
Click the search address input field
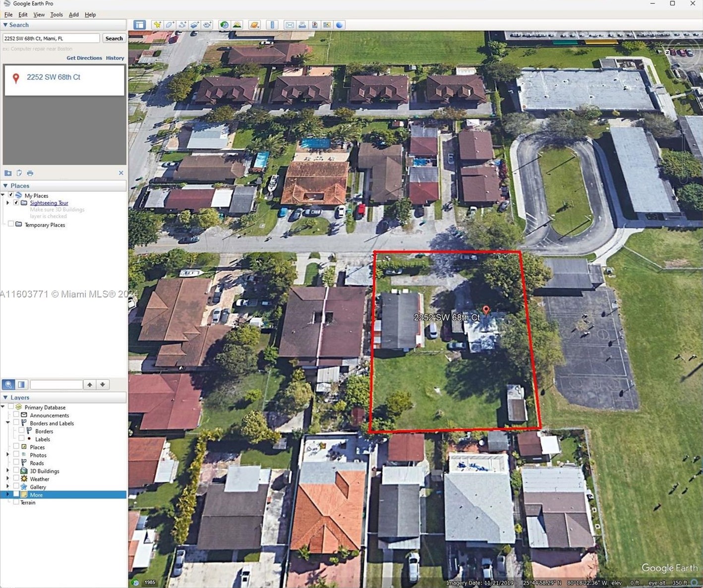point(51,38)
